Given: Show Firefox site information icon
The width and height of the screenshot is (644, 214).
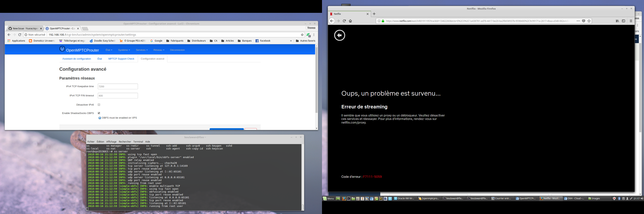Looking at the screenshot, I should pyautogui.click(x=379, y=21).
